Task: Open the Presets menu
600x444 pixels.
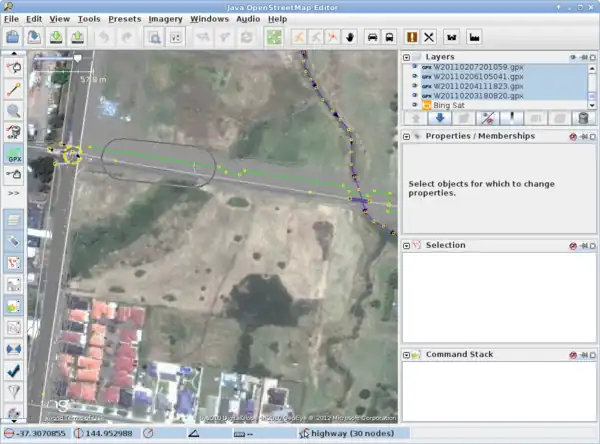Action: point(124,18)
